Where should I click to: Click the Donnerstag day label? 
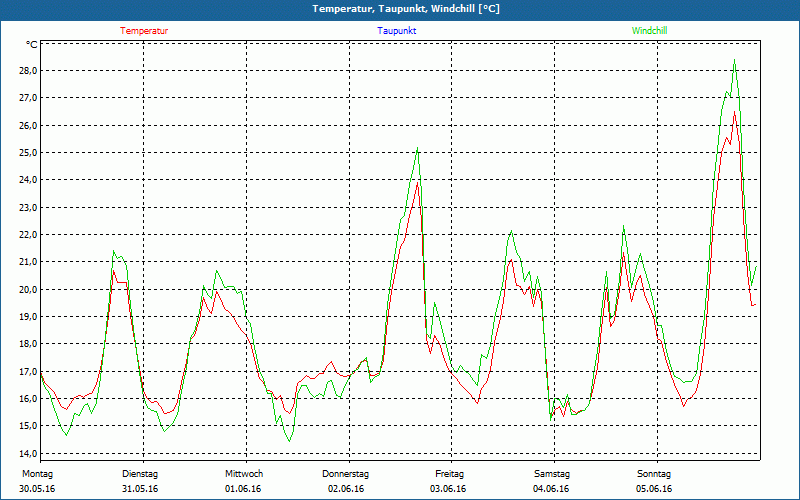345,474
